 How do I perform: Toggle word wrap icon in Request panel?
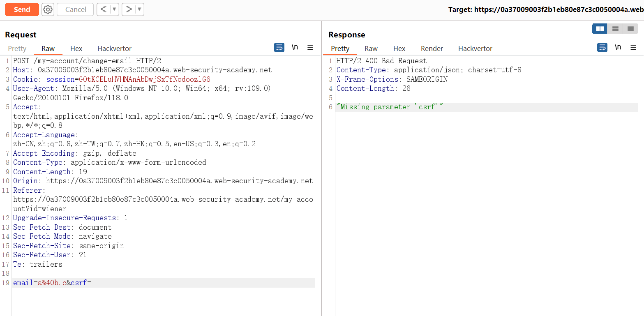(x=279, y=48)
